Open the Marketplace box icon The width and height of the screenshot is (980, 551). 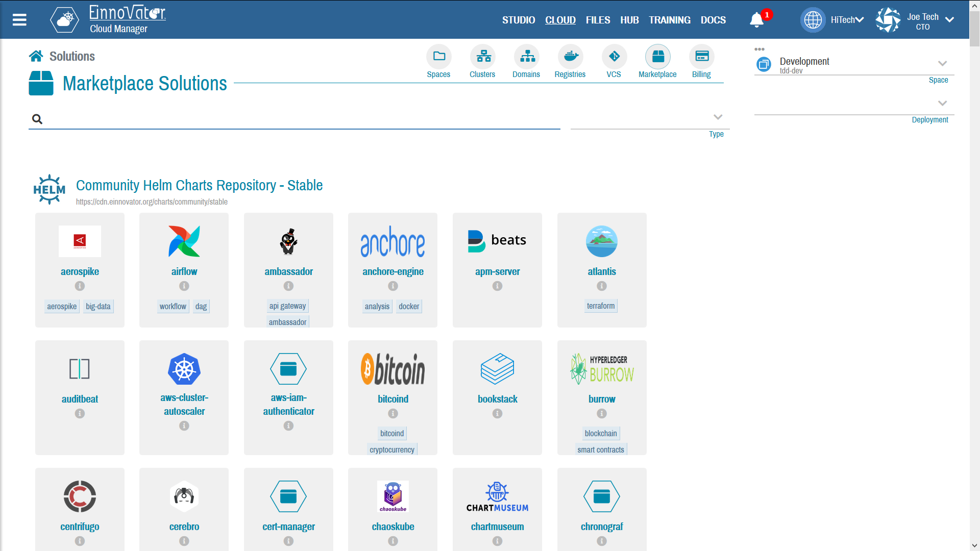coord(658,56)
